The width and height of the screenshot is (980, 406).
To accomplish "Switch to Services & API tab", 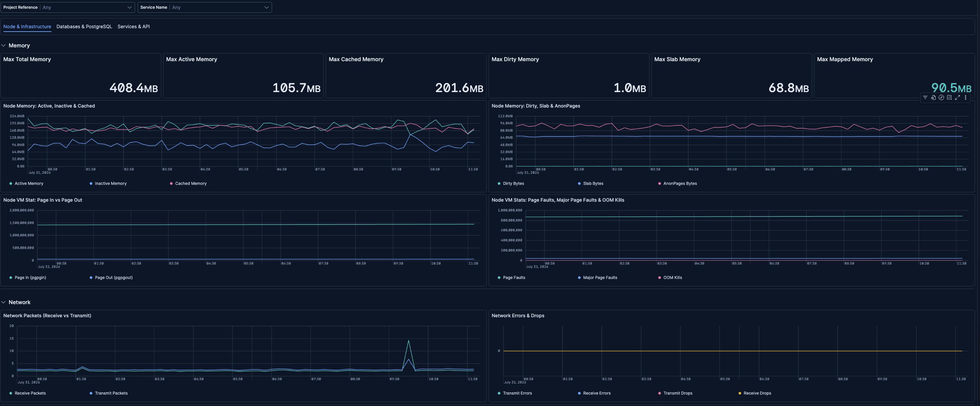I will click(134, 27).
